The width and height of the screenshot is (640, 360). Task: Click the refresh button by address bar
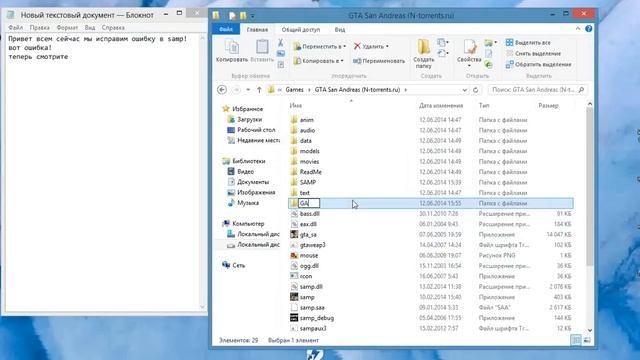coord(476,89)
